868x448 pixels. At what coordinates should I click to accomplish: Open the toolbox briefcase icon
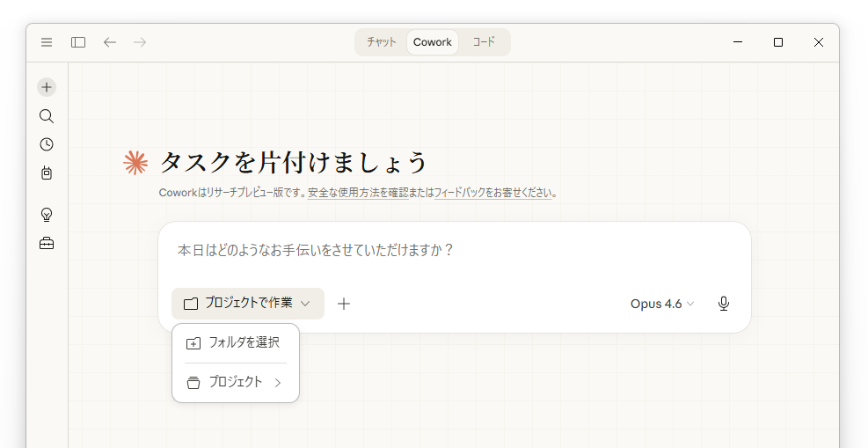point(47,243)
